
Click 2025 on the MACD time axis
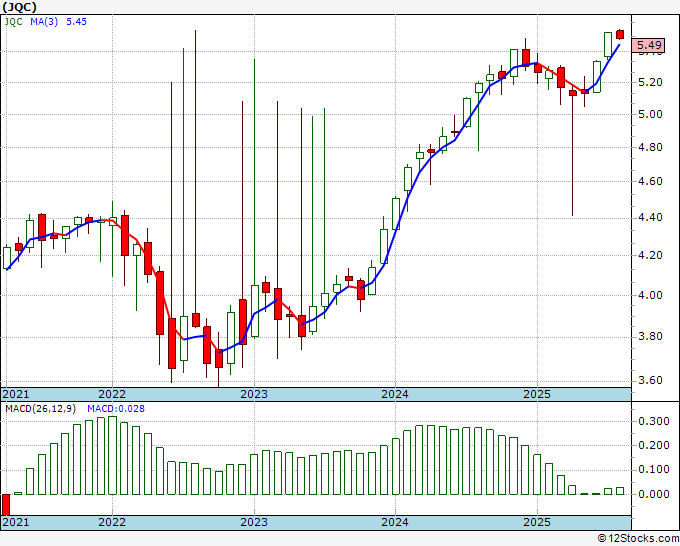click(x=537, y=522)
